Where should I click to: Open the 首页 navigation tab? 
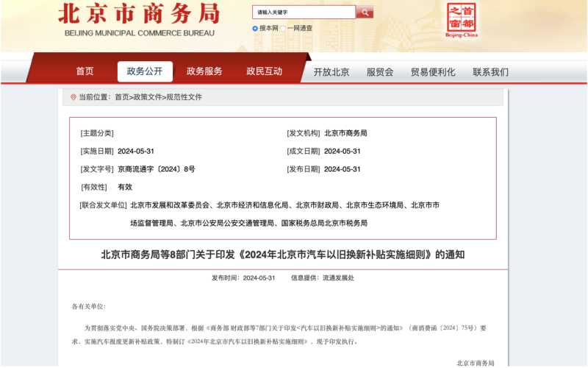coord(85,71)
